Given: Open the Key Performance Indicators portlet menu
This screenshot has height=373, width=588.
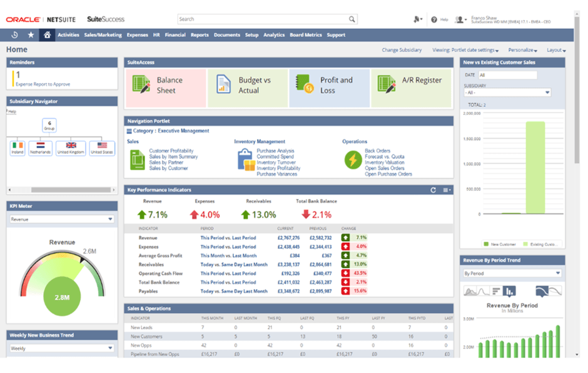Looking at the screenshot, I should tap(447, 190).
